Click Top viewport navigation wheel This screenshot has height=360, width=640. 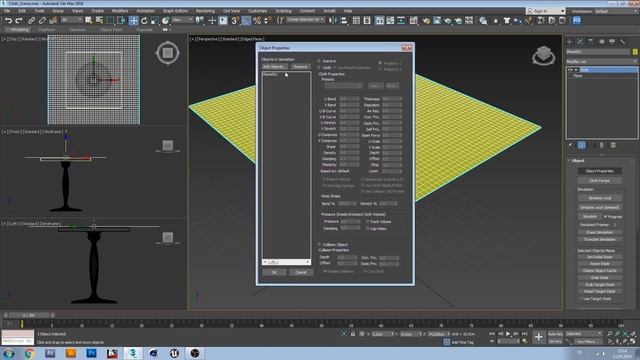[x=167, y=53]
